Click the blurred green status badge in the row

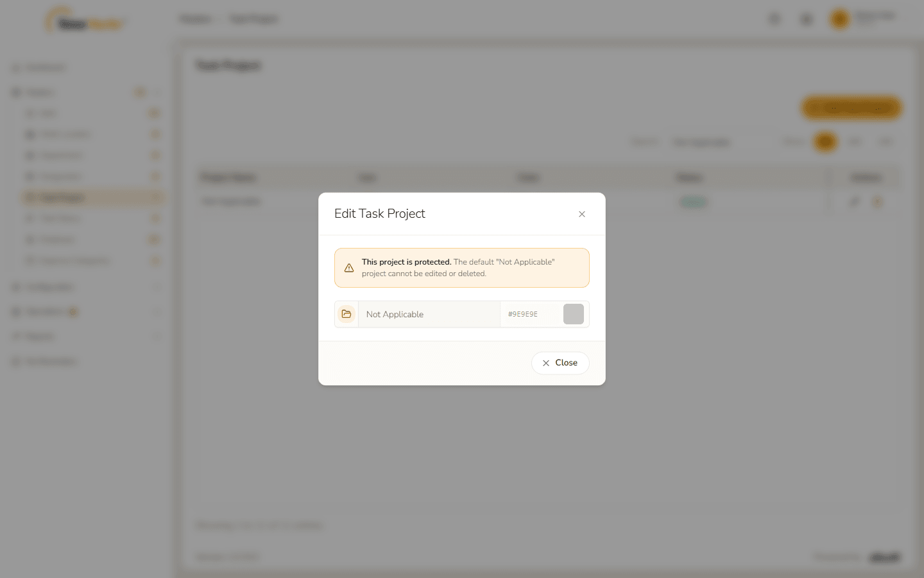(693, 202)
